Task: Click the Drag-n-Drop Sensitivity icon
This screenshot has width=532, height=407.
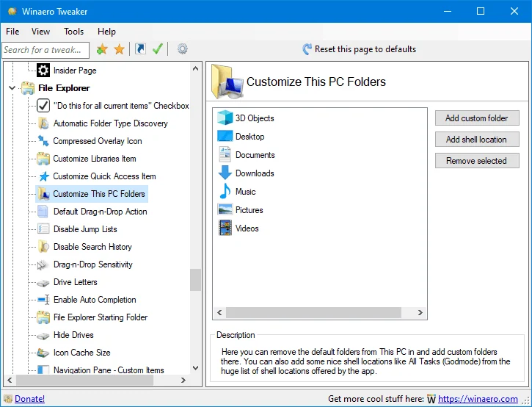Action: [x=43, y=264]
